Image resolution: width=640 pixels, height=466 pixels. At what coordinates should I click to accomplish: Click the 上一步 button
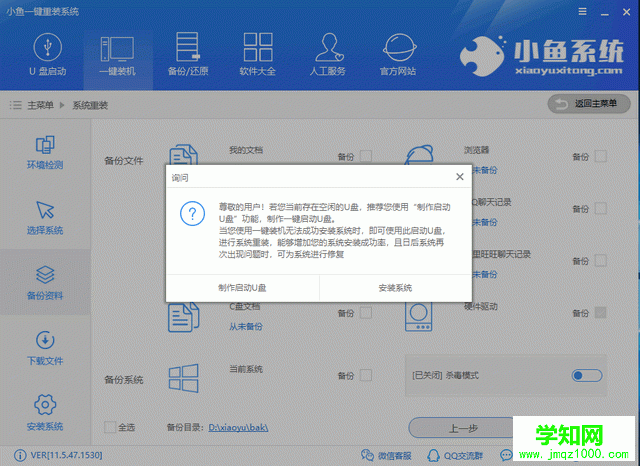coord(463,428)
